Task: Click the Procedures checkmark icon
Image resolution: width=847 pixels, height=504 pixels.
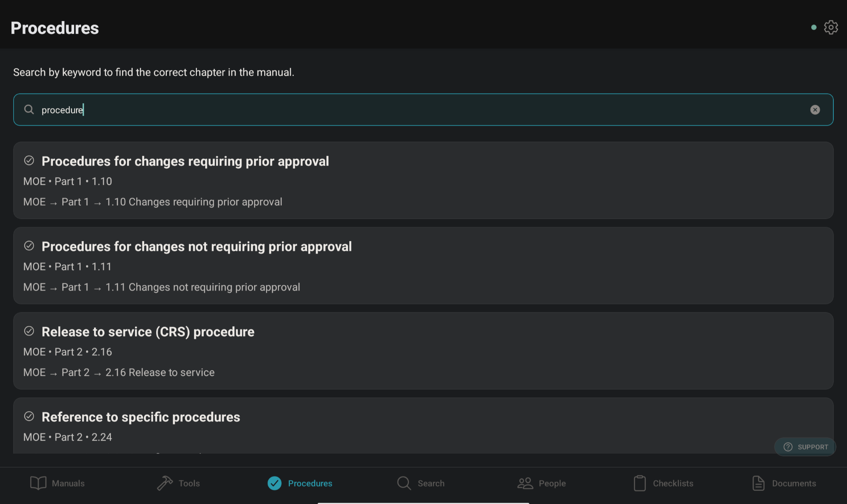Action: pos(274,483)
